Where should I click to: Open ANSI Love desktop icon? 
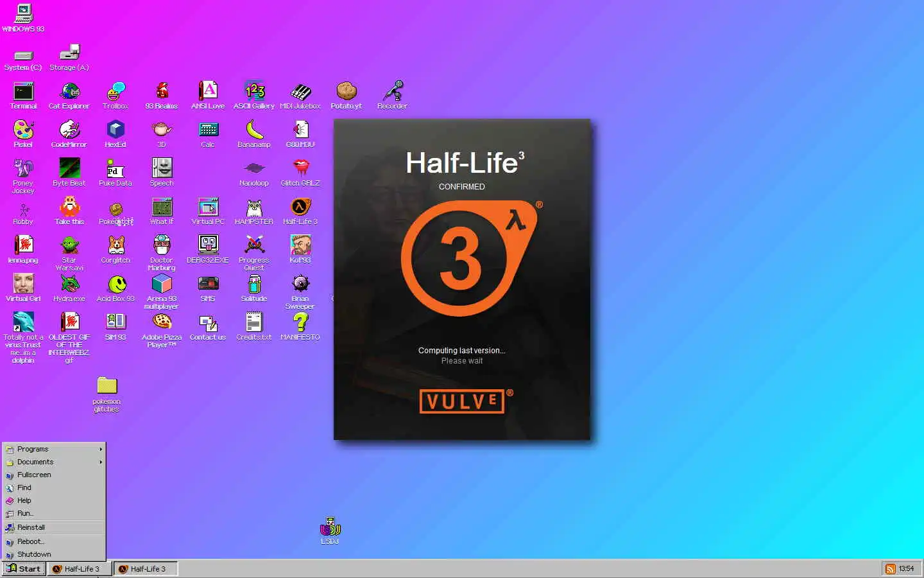[x=208, y=96]
